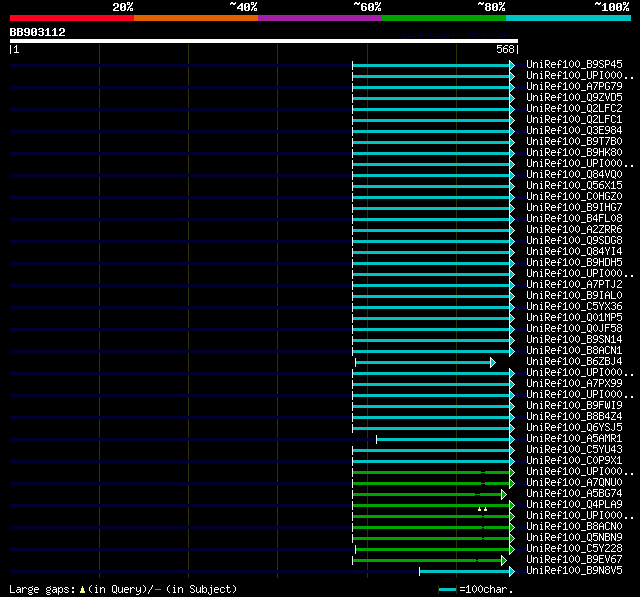This screenshot has width=640, height=597.
Task: Click the red ~20% color scale segment
Action: pos(72,18)
